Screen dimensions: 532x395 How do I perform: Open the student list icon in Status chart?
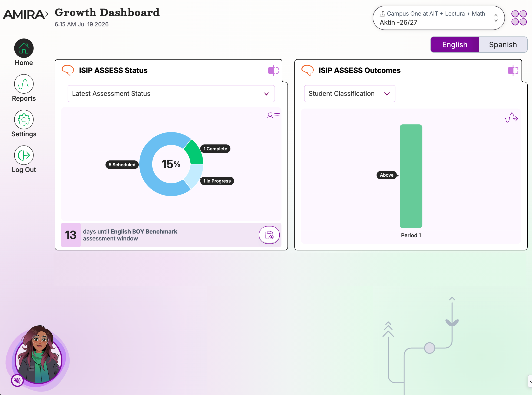pyautogui.click(x=273, y=116)
